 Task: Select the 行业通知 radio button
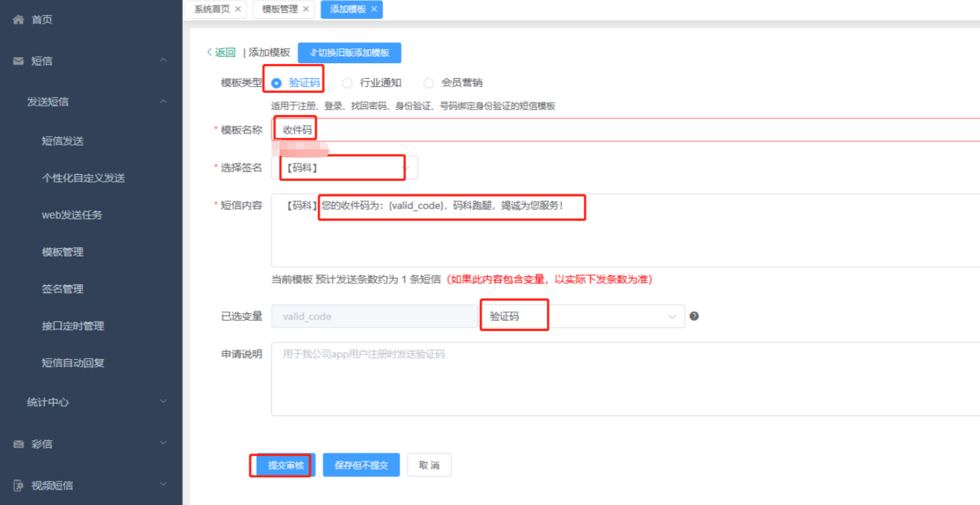(x=347, y=83)
